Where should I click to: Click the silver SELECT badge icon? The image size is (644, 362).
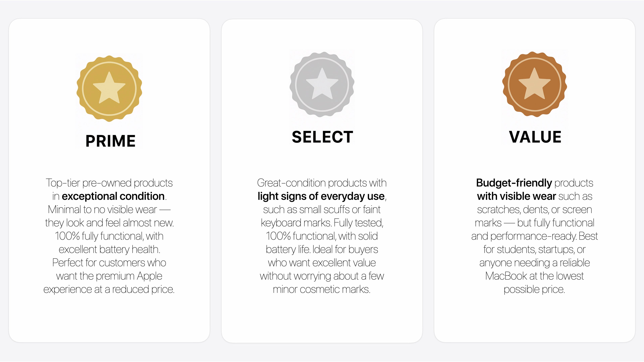tap(322, 84)
